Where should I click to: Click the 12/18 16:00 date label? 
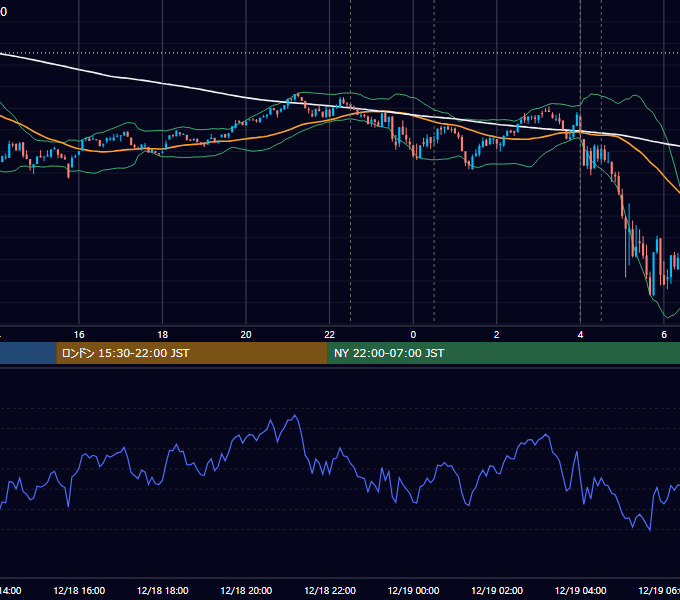79,590
